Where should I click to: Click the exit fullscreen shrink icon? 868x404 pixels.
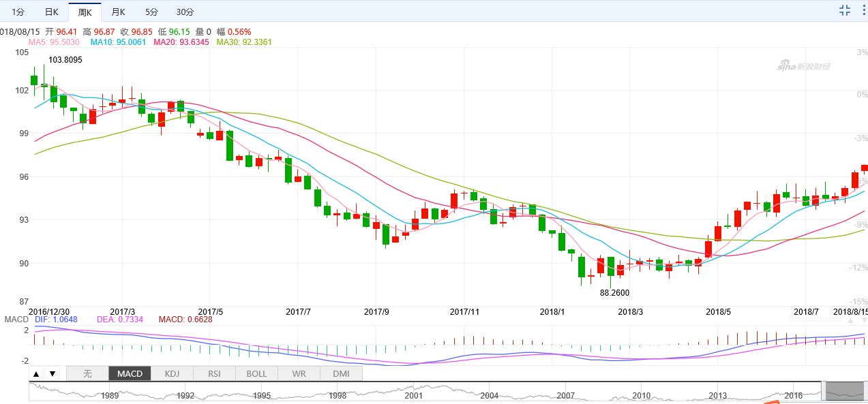[x=845, y=10]
